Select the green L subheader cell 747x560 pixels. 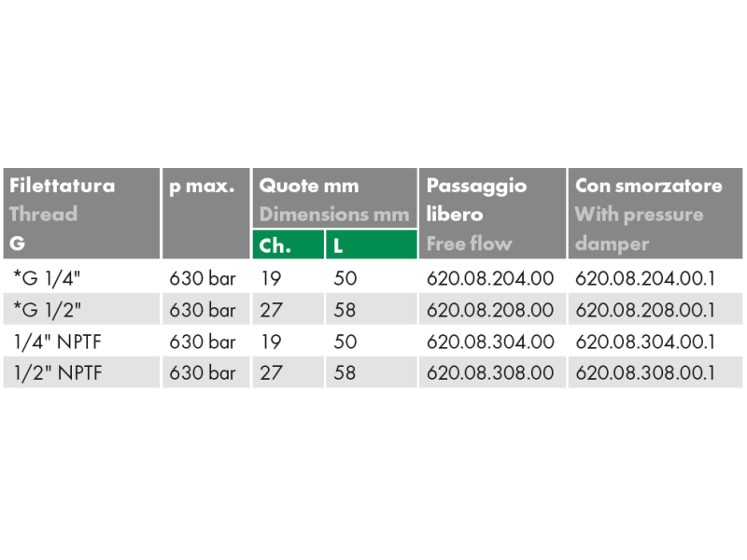(x=370, y=245)
